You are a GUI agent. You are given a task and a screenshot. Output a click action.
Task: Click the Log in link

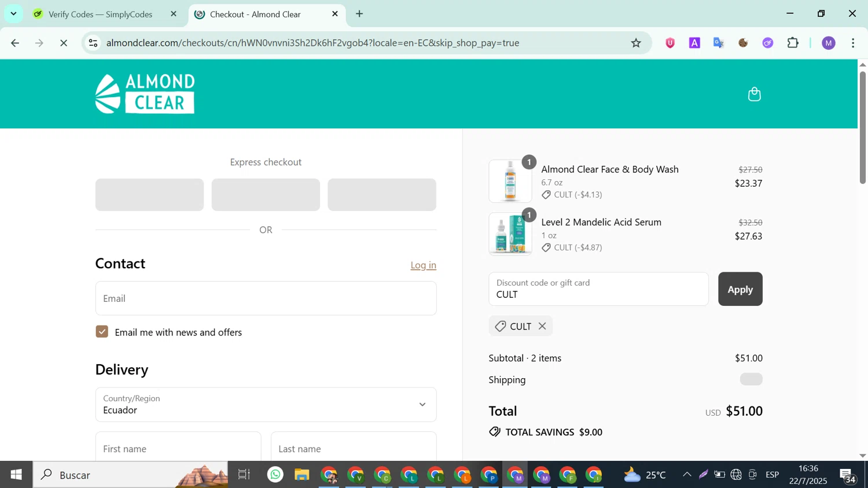[423, 265]
